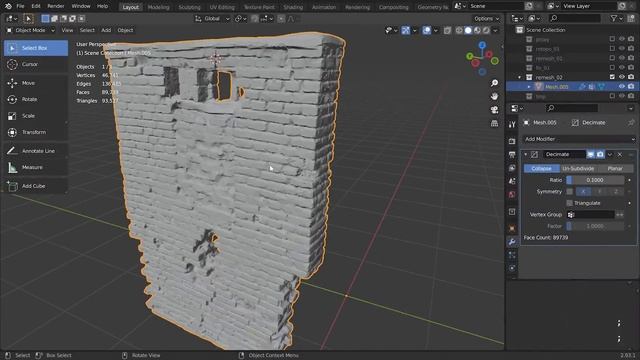Select material preview shading mode
Viewport: 640px width, 360px height.
pyautogui.click(x=477, y=30)
